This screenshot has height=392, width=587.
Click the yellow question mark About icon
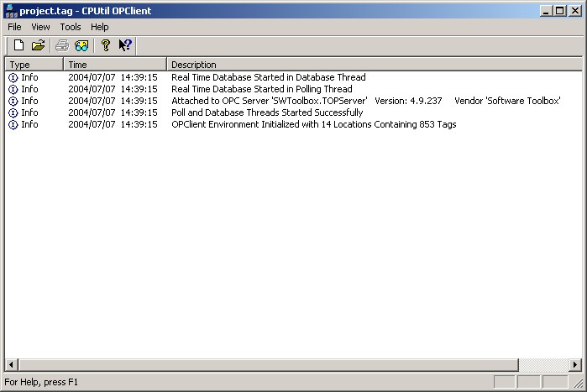(106, 45)
